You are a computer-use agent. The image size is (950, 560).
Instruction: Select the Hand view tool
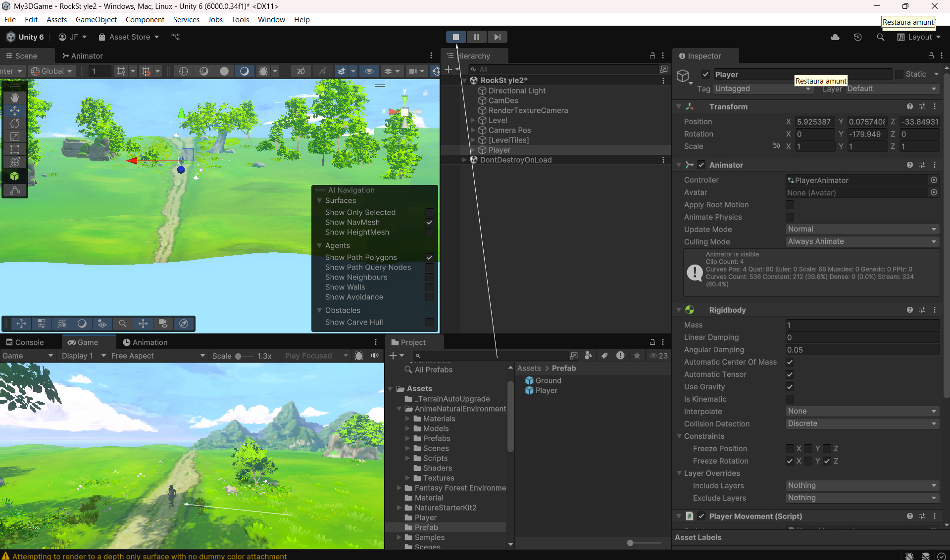coord(15,97)
